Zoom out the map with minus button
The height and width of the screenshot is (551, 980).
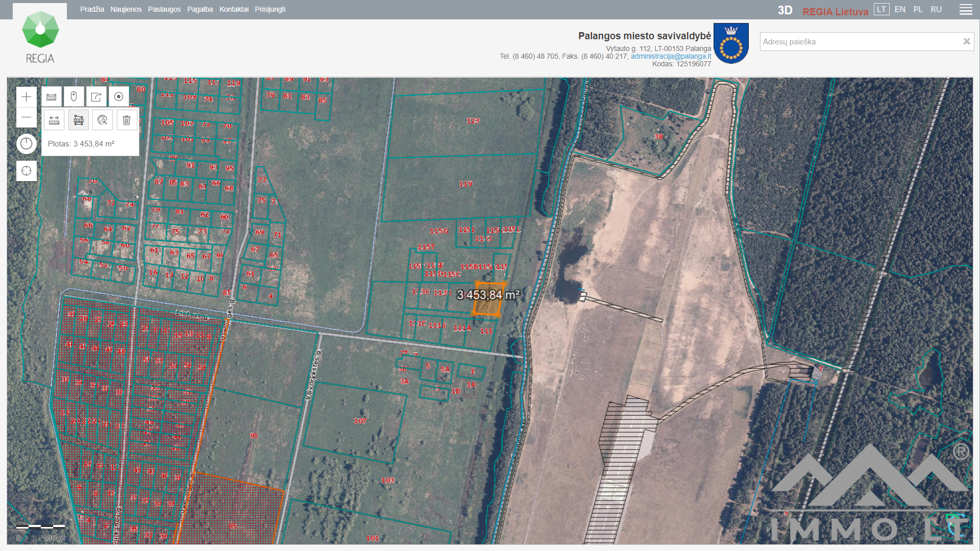[x=27, y=117]
